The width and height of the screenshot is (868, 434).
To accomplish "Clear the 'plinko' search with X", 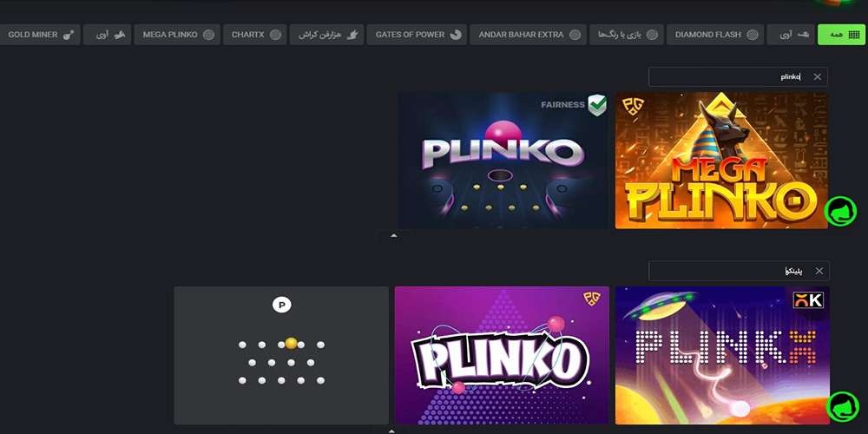I will pos(817,77).
